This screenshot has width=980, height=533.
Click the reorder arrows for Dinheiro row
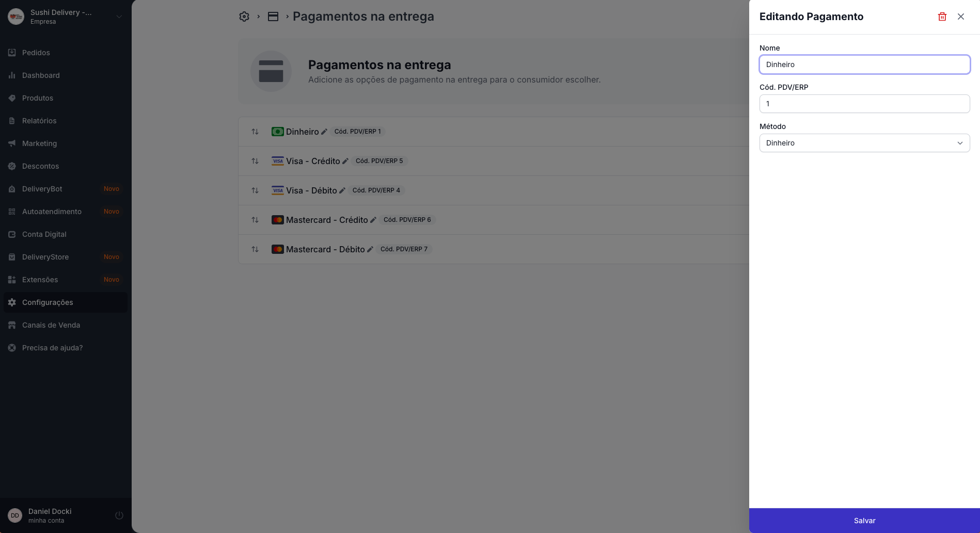click(255, 132)
